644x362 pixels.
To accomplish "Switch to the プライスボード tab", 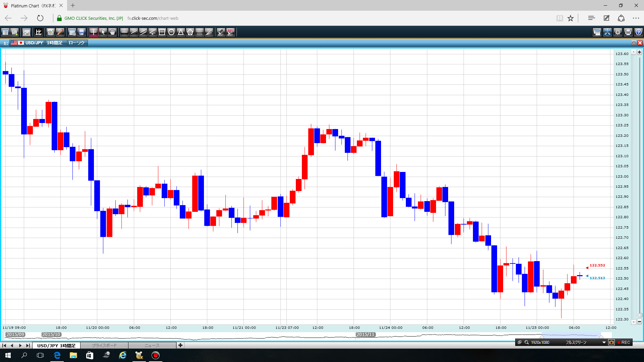I will pyautogui.click(x=104, y=345).
